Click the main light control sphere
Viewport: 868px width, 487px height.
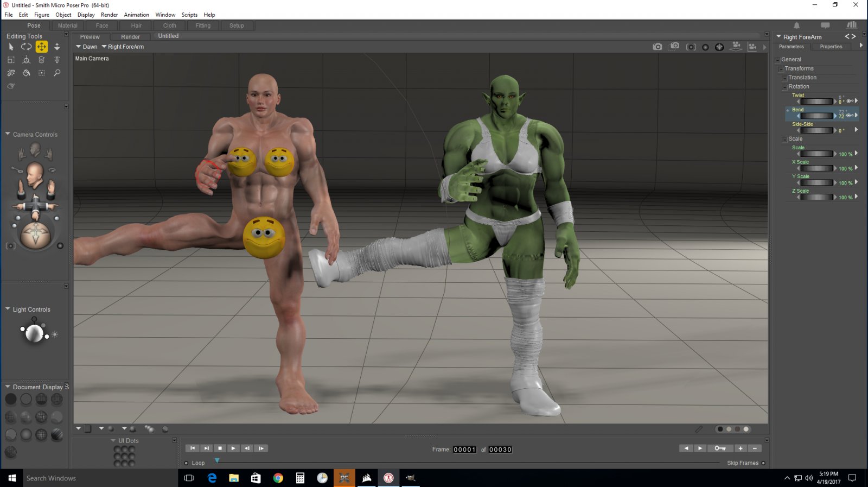click(x=34, y=333)
